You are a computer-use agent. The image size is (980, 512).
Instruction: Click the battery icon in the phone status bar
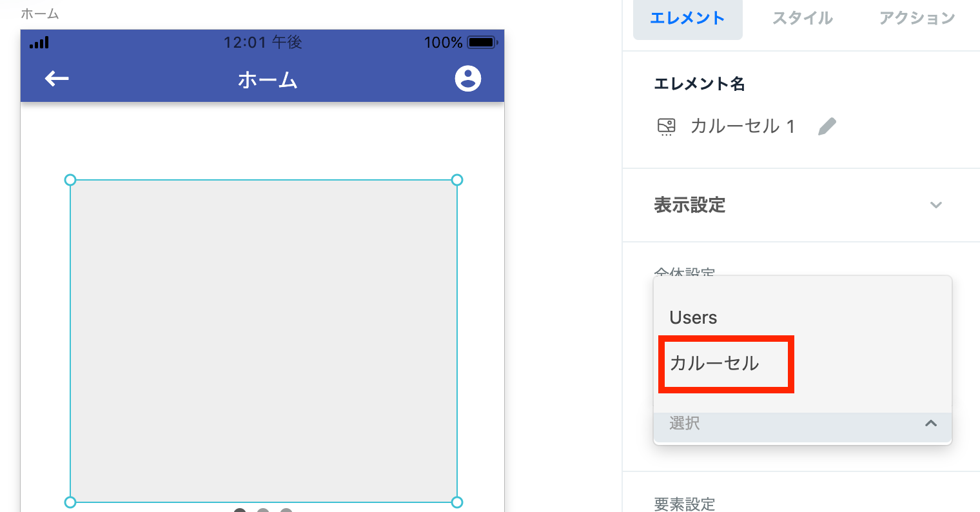(x=482, y=43)
